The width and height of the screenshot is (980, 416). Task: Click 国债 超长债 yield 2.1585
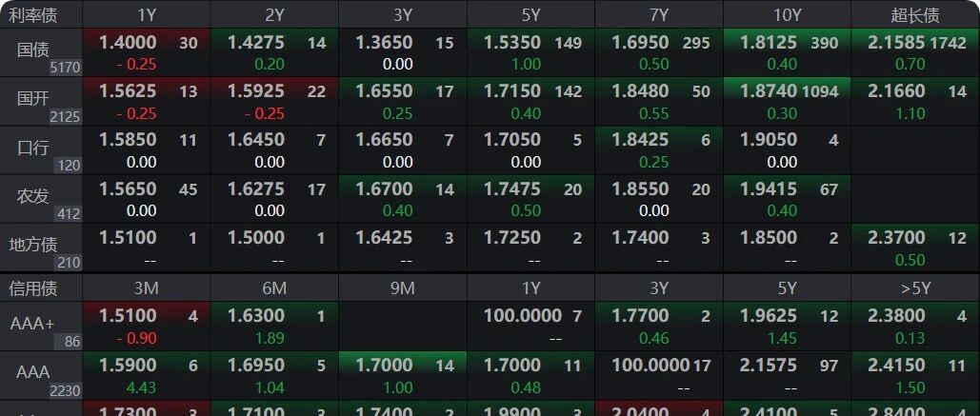tap(897, 43)
